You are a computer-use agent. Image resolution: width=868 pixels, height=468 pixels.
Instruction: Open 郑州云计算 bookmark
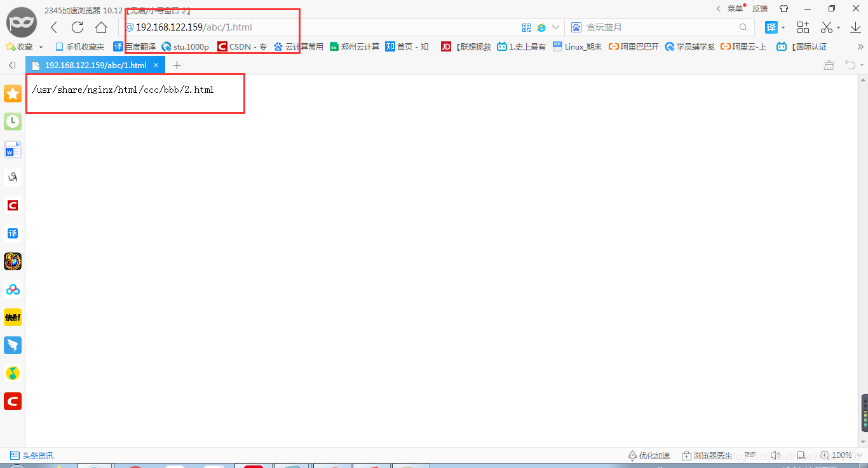[x=355, y=46]
